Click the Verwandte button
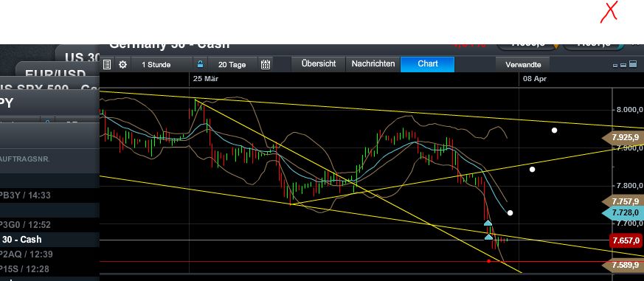The height and width of the screenshot is (281, 644). click(523, 64)
